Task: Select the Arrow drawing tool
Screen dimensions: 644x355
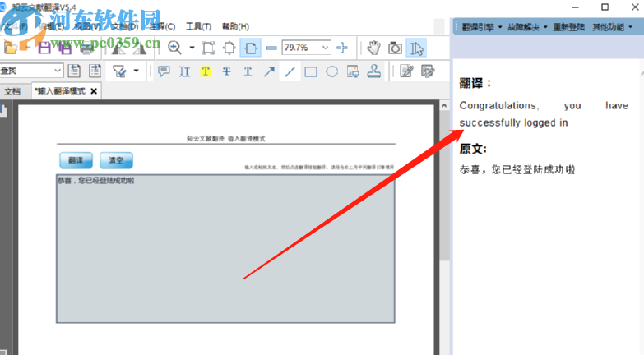Action: click(x=269, y=71)
